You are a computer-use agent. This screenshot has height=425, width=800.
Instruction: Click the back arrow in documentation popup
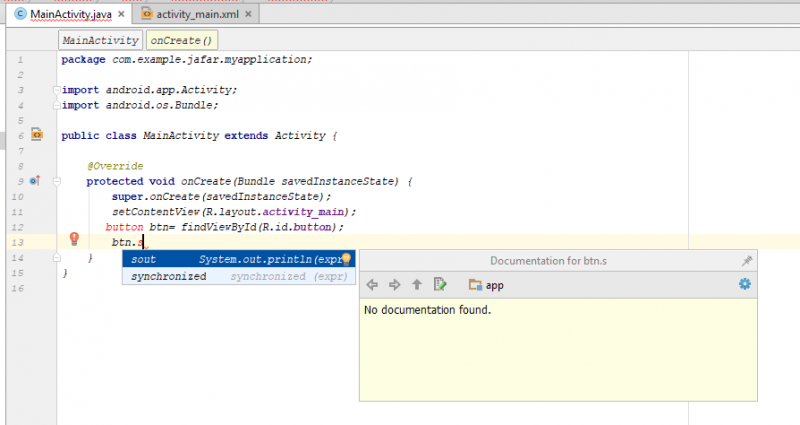374,285
